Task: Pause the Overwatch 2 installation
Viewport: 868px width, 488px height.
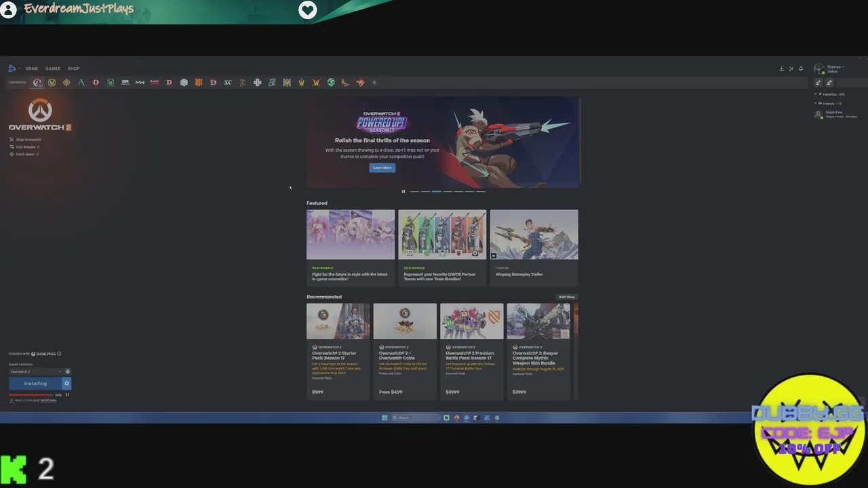Action: coord(67,394)
